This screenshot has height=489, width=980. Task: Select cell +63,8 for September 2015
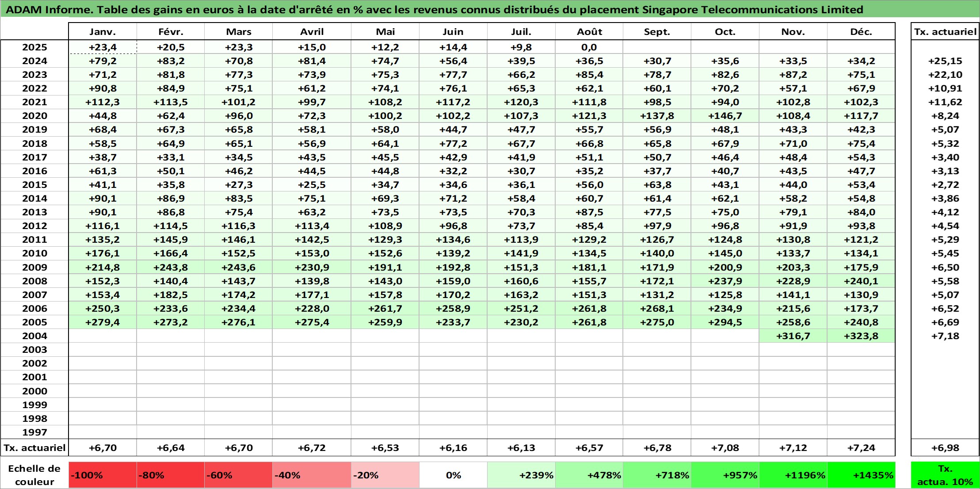[657, 185]
